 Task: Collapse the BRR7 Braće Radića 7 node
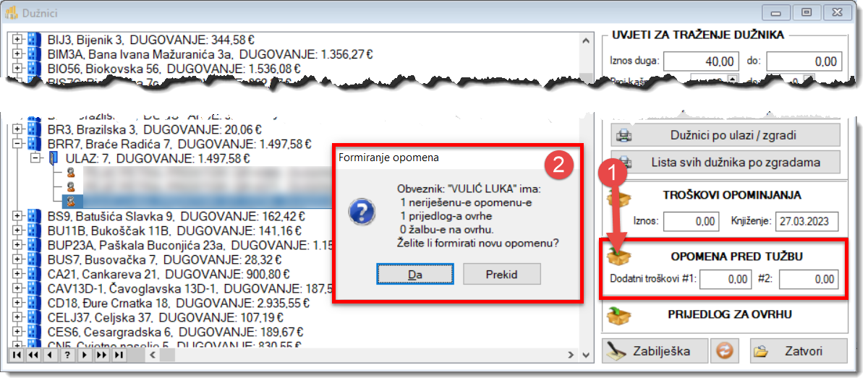click(18, 144)
